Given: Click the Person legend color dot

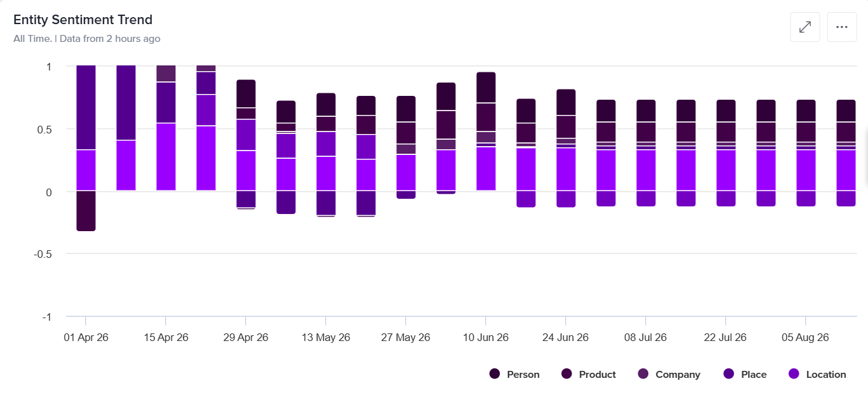Looking at the screenshot, I should 495,374.
